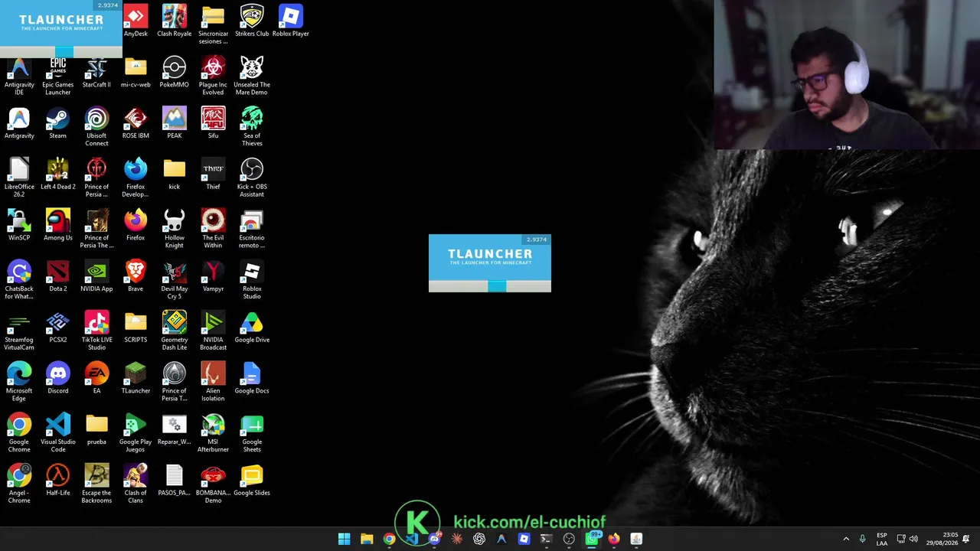Click the Google Drive desktop shortcut
This screenshot has height=551, width=980.
pyautogui.click(x=252, y=328)
